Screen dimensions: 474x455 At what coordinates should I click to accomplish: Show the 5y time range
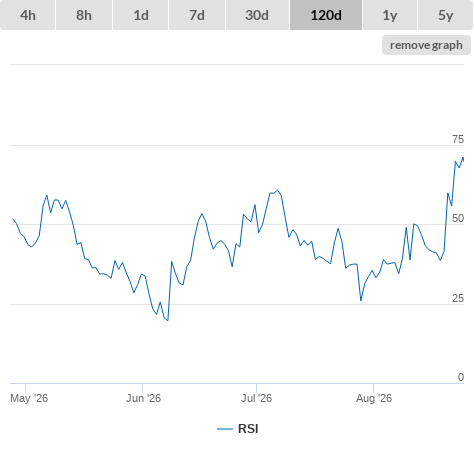pyautogui.click(x=446, y=15)
